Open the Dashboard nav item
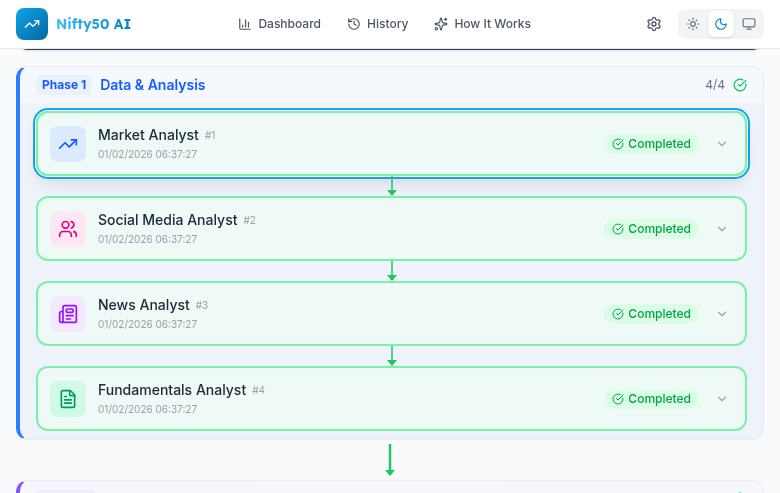This screenshot has width=780, height=493. 280,24
